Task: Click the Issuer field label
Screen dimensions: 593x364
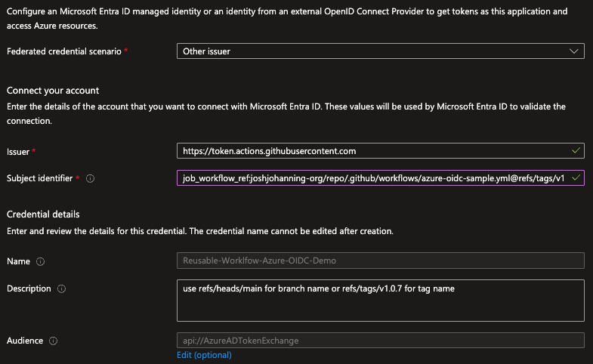Action: click(18, 152)
